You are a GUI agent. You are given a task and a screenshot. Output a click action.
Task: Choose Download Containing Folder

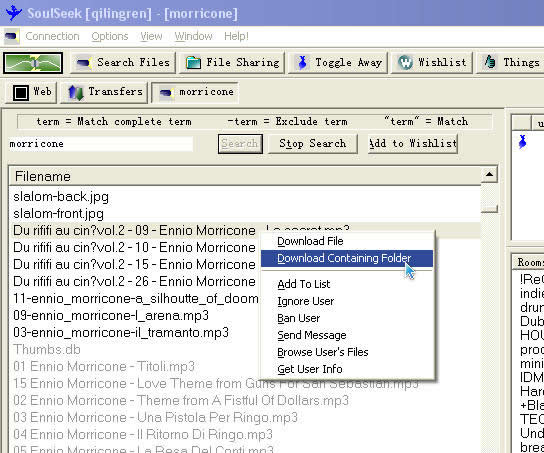pyautogui.click(x=347, y=258)
